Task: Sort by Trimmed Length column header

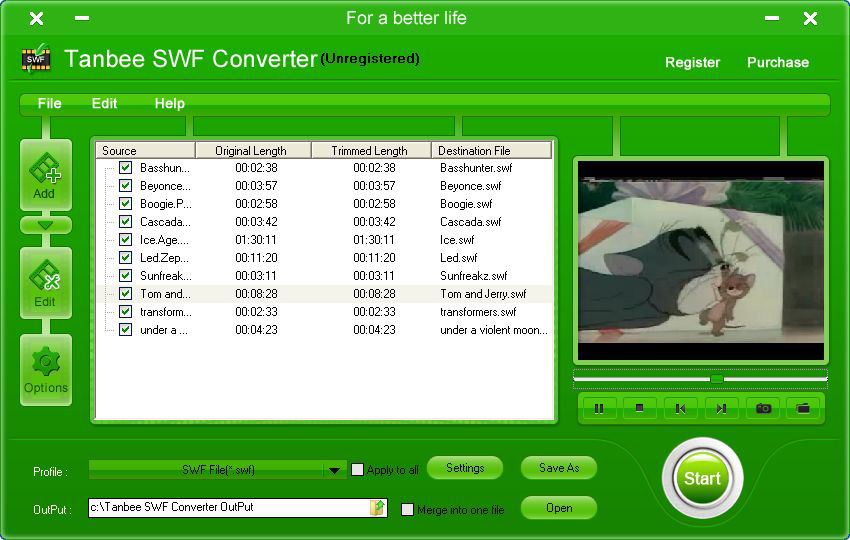Action: click(x=371, y=151)
